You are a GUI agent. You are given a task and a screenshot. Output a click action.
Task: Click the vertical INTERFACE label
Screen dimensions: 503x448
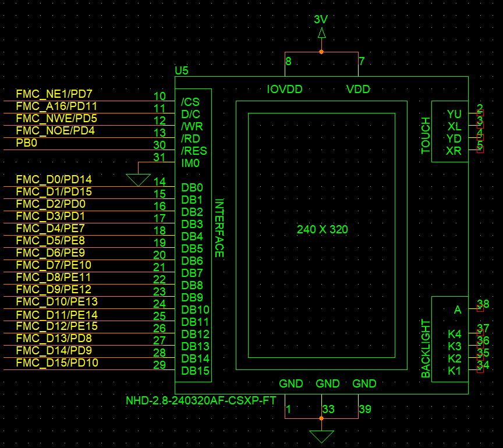tap(219, 228)
